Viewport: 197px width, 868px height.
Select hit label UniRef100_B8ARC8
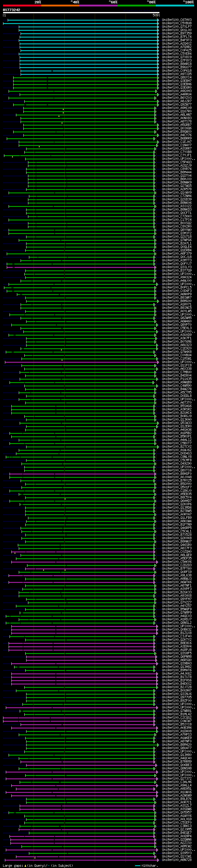(177, 64)
